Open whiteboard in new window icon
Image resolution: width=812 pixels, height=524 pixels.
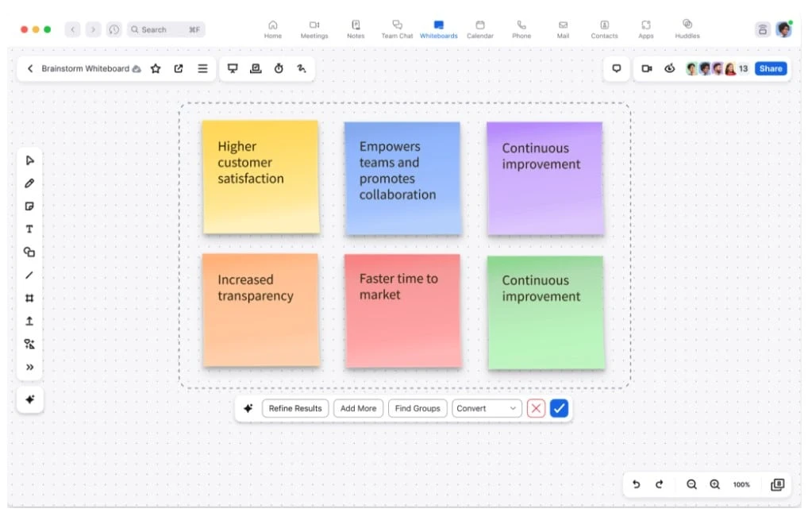coord(178,68)
